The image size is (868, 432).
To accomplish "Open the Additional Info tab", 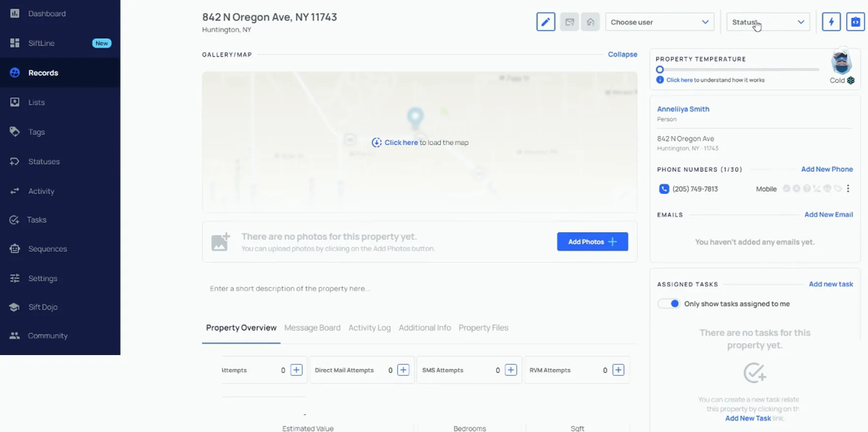I will pos(425,328).
